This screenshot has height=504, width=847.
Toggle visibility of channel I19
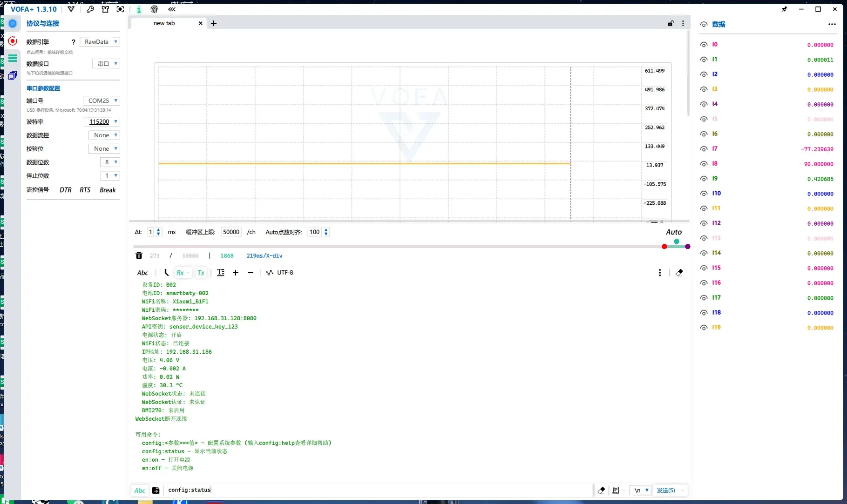pos(704,328)
